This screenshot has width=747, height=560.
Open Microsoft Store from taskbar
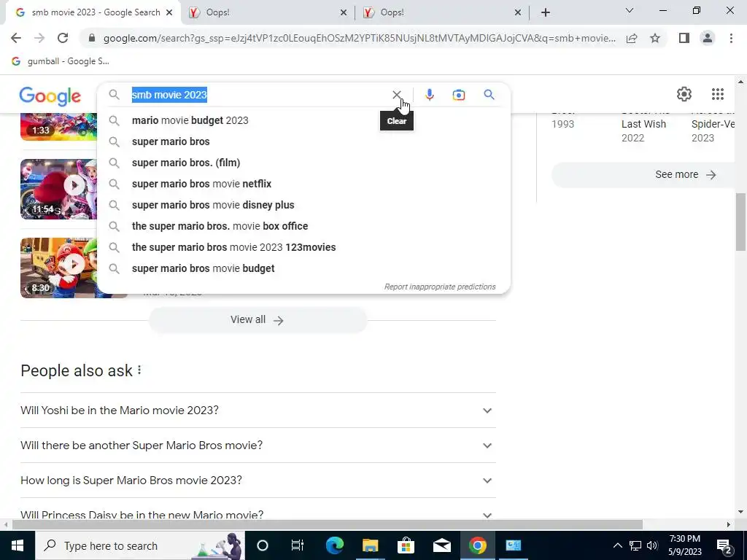coord(406,545)
